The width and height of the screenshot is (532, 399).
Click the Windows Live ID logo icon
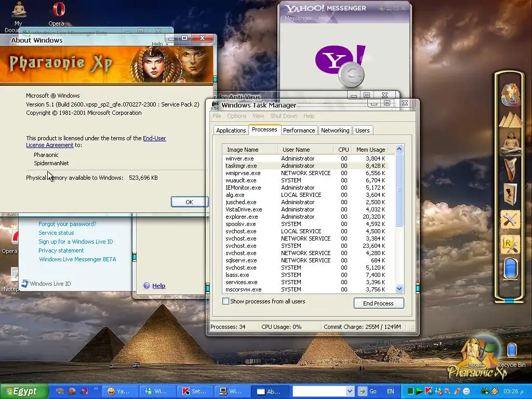pos(25,284)
